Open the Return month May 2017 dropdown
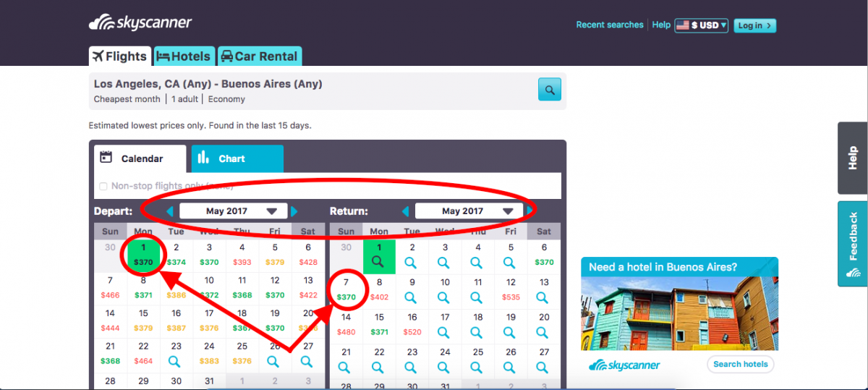The image size is (868, 390). tap(469, 211)
